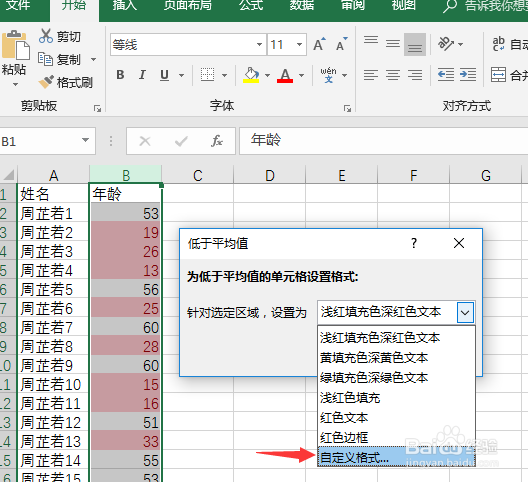Select the Format Painter brush
This screenshot has width=528, height=482.
tap(46, 82)
